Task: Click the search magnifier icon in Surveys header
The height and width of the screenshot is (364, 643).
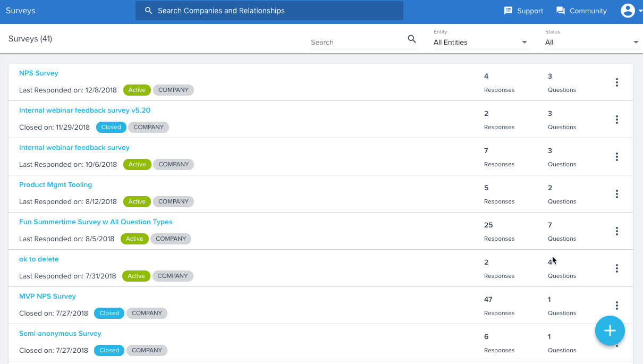Action: pos(412,39)
